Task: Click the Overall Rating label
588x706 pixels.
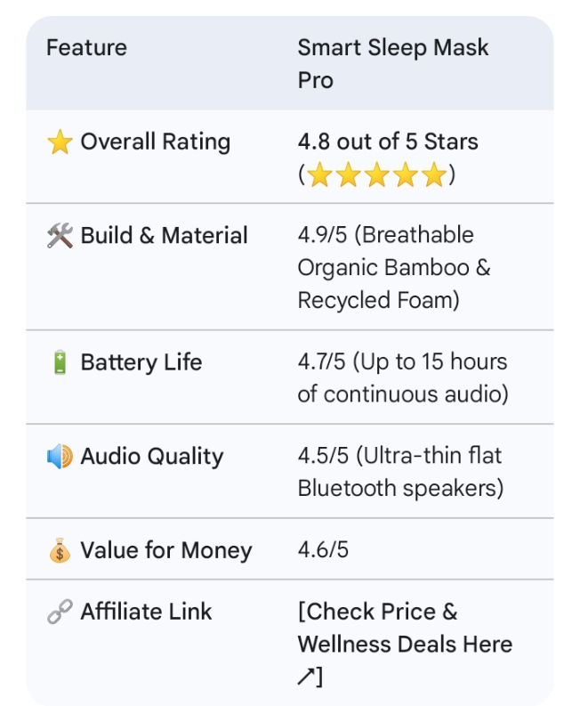Action: [155, 142]
